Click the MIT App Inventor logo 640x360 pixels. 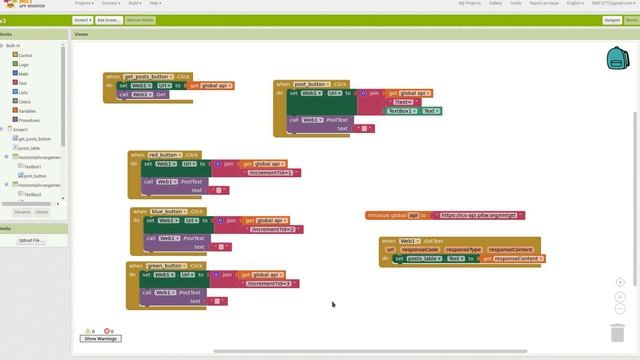[25, 4]
